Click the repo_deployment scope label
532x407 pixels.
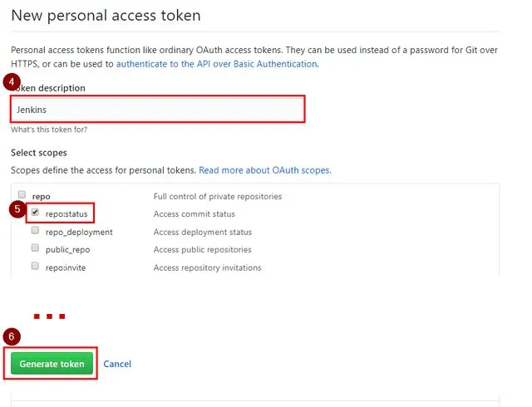79,232
